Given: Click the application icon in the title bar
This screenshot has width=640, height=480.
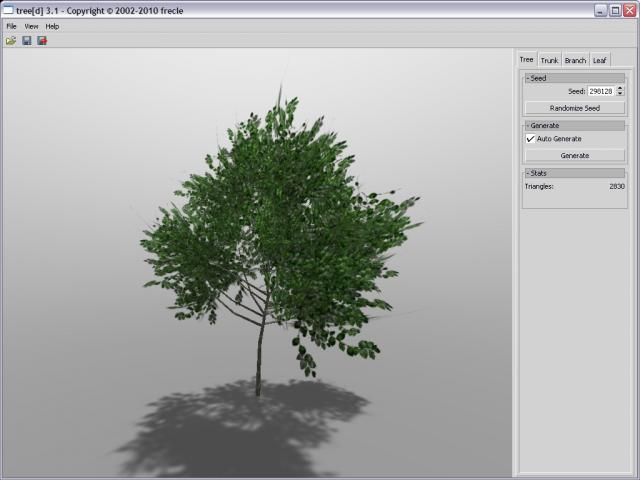Looking at the screenshot, I should (x=8, y=10).
